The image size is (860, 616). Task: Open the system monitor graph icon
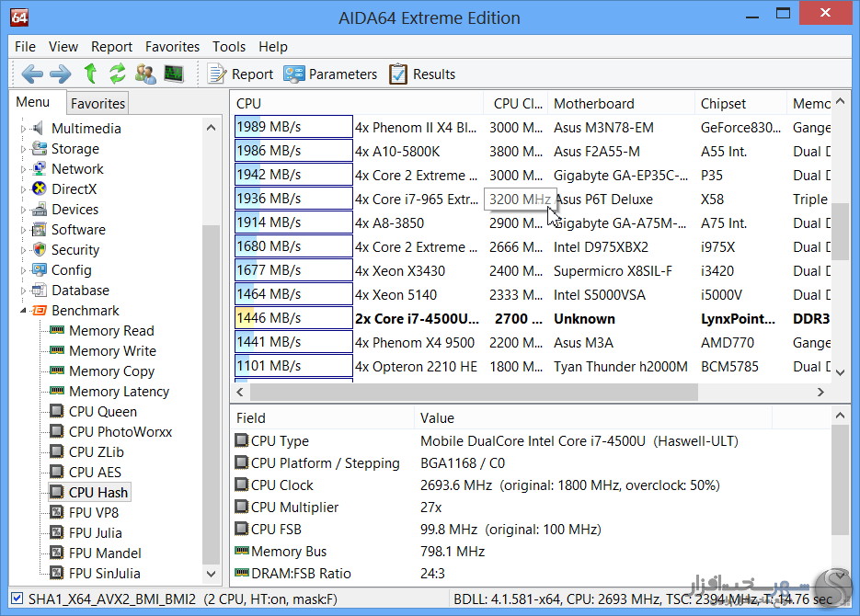pyautogui.click(x=174, y=74)
